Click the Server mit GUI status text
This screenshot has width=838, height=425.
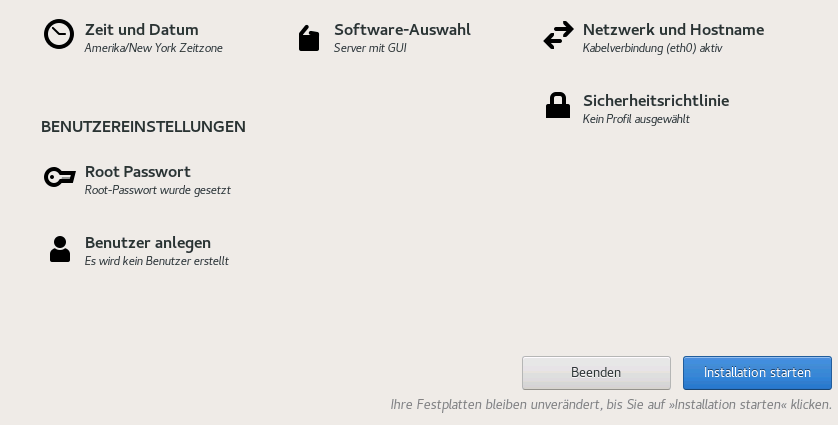pos(370,48)
